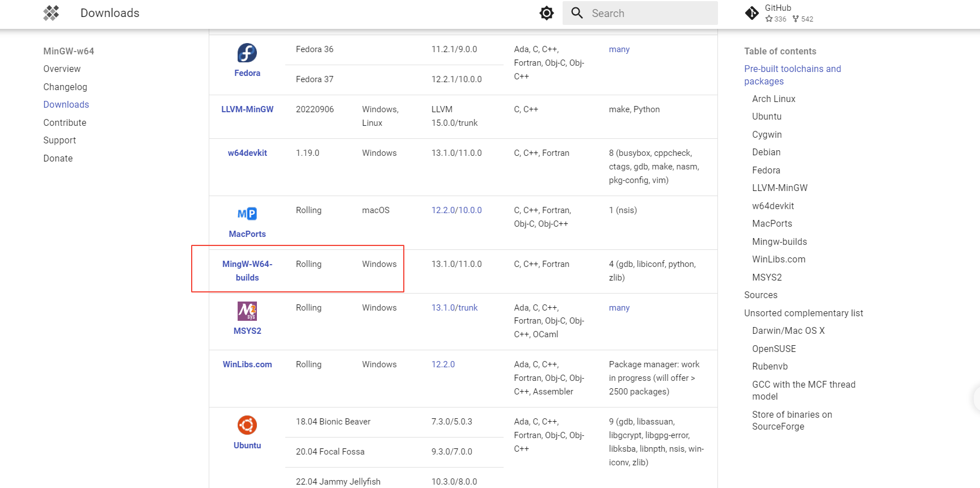Click the MSYS2 logo icon
This screenshot has height=488, width=980.
click(x=247, y=311)
